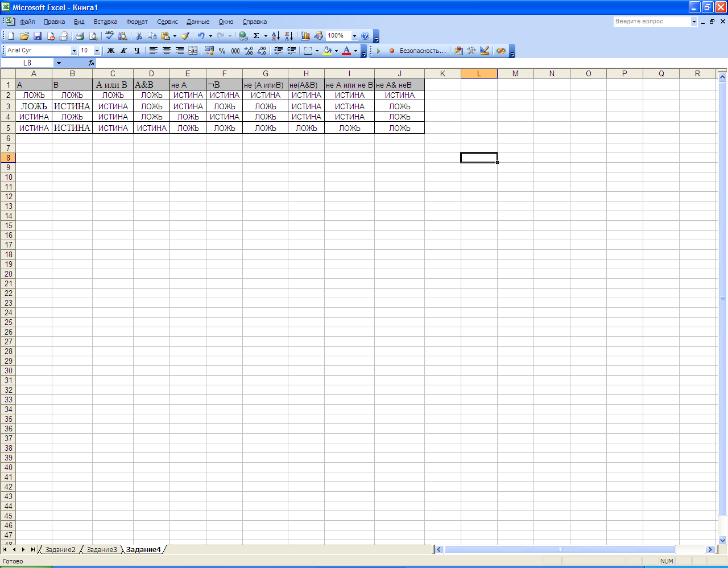Click the Безопасность... button
Image resolution: width=728 pixels, height=568 pixels.
(423, 51)
